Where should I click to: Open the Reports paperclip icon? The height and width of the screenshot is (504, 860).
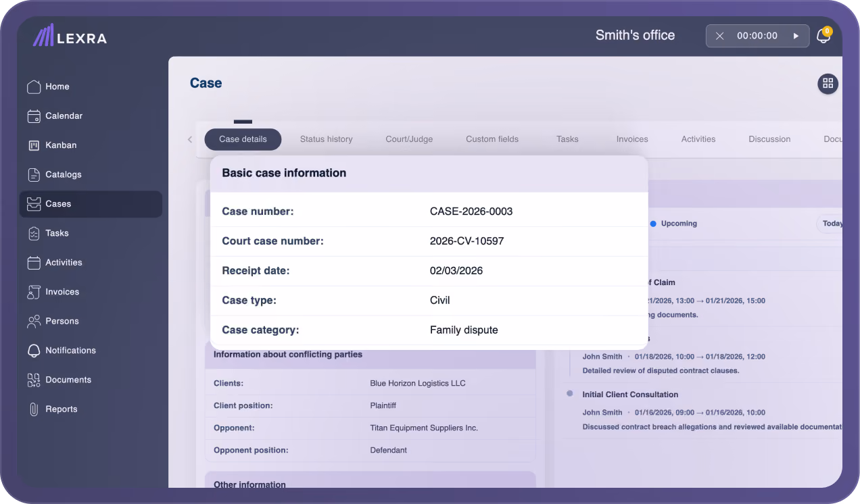pos(34,409)
